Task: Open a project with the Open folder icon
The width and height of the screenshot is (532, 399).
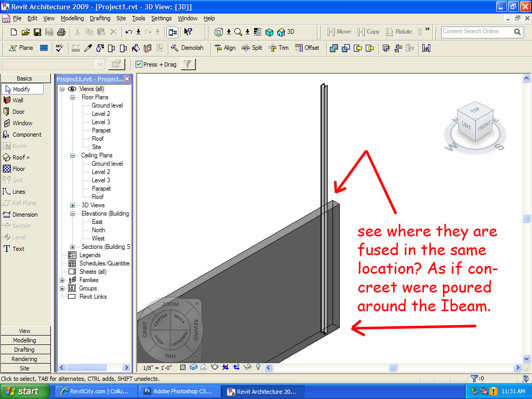Action: pyautogui.click(x=25, y=32)
